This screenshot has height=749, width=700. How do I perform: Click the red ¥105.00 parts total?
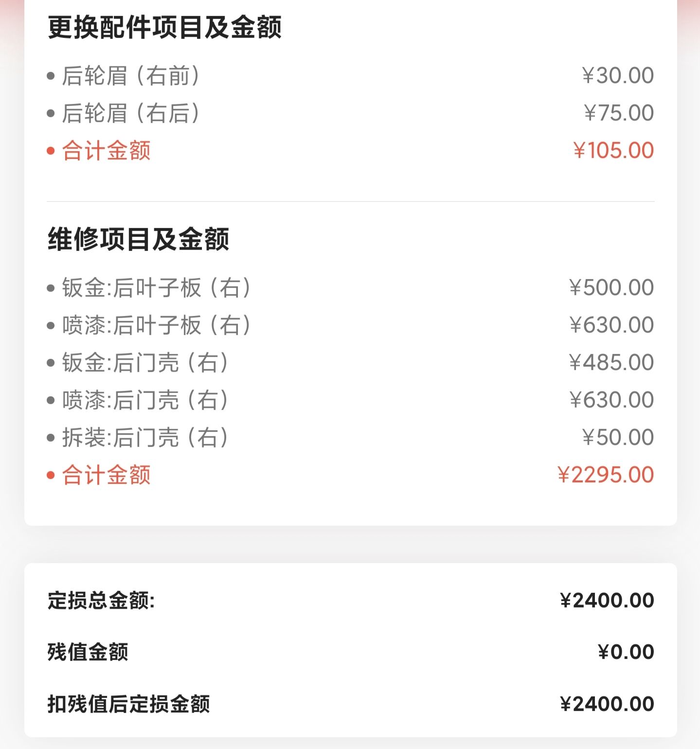(613, 151)
